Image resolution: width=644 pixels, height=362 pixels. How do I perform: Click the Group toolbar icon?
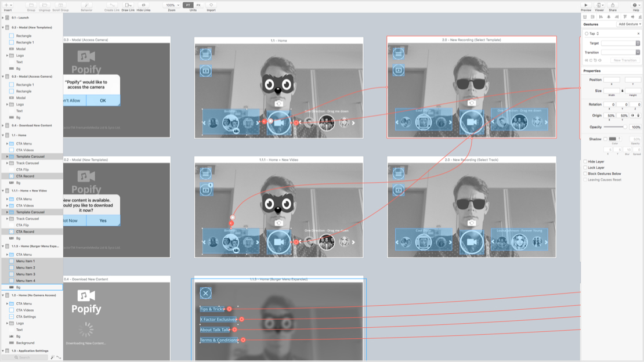coord(31,5)
